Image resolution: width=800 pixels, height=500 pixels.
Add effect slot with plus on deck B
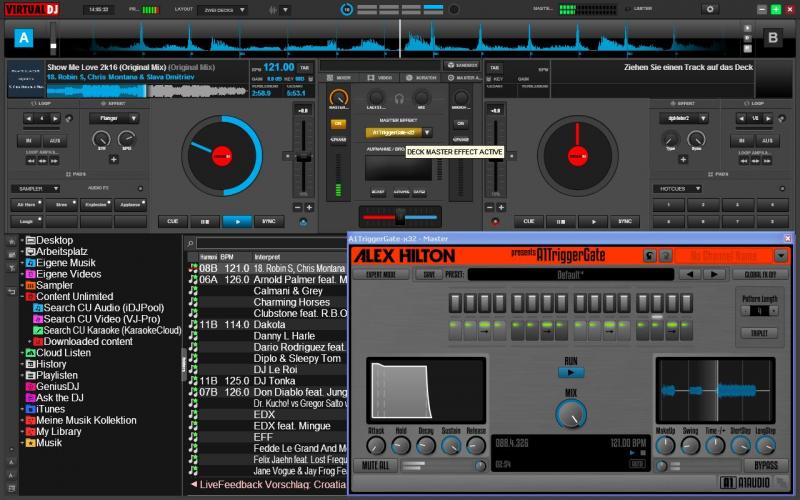coord(683,159)
